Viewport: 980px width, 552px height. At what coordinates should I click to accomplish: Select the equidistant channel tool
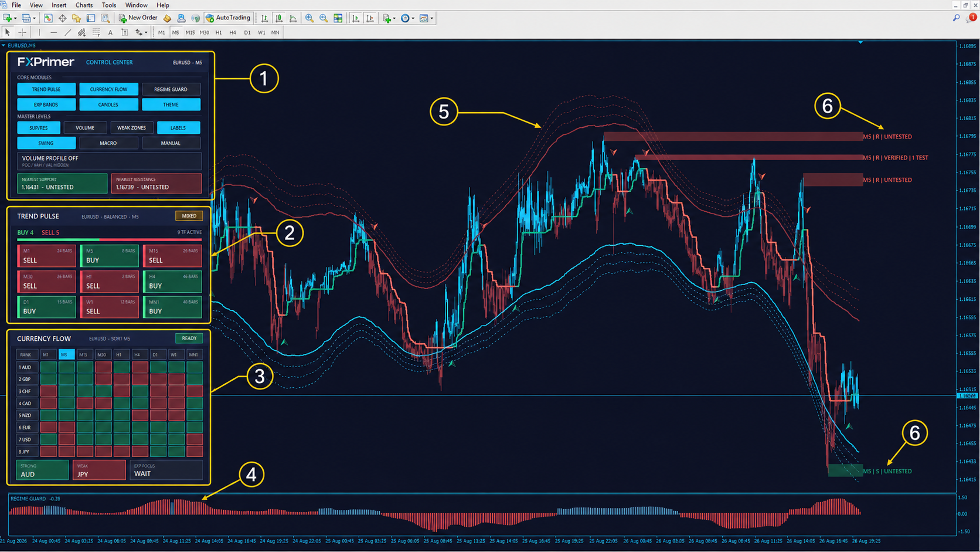(x=81, y=33)
